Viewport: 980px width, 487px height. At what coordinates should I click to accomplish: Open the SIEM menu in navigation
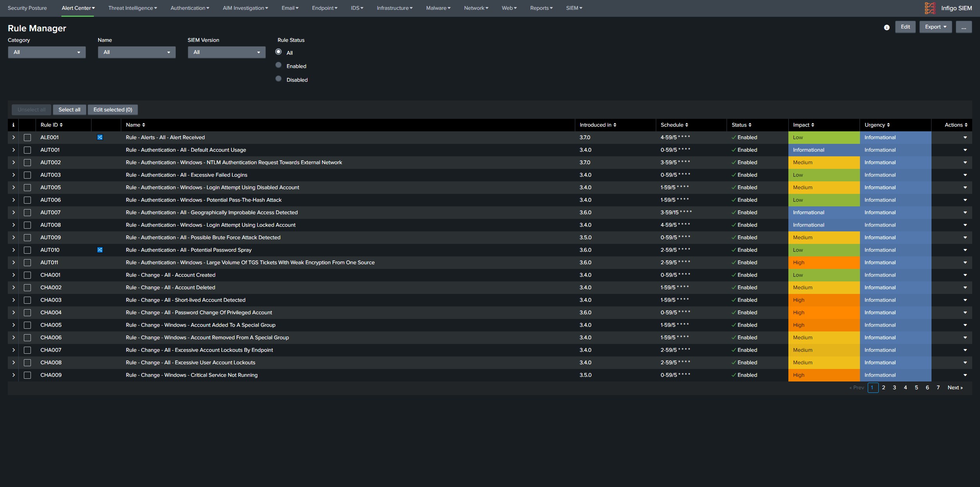click(x=574, y=8)
